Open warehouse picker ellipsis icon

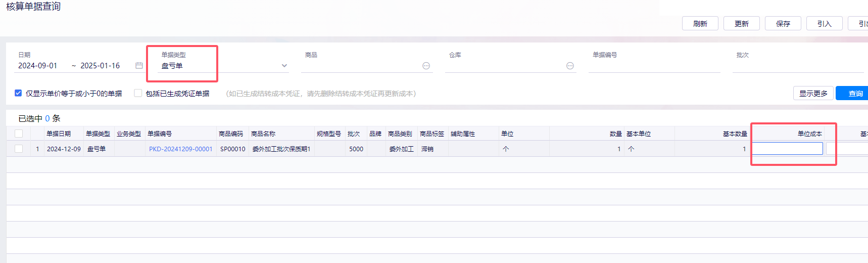pyautogui.click(x=570, y=66)
